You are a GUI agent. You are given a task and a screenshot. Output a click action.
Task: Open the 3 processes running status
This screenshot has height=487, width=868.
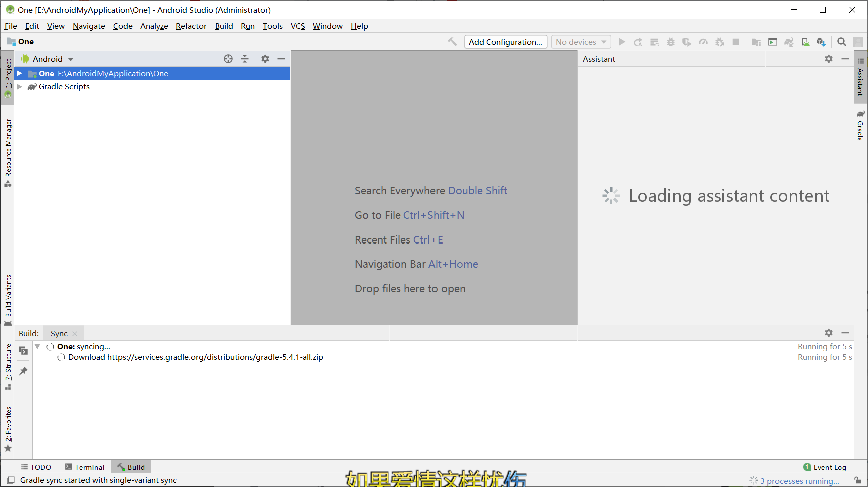799,480
